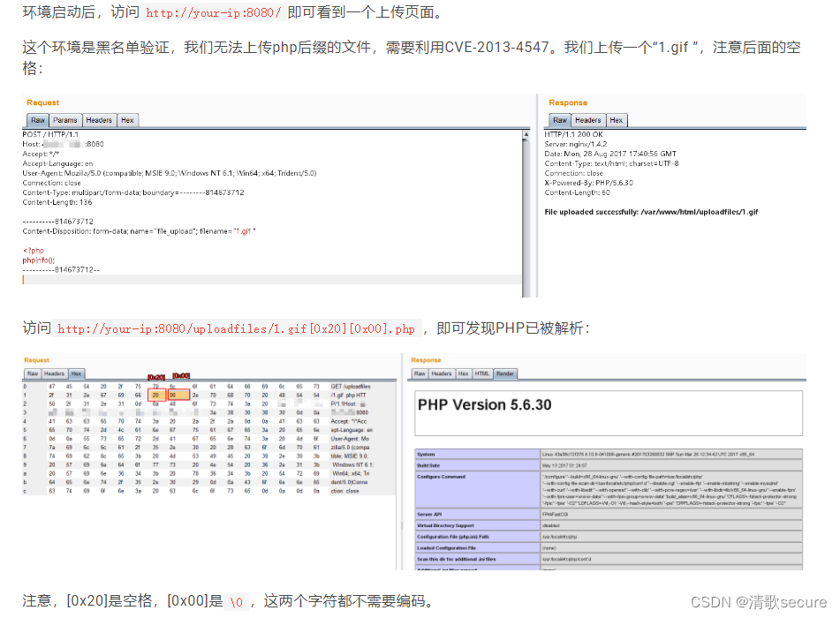Click the upper Request panel scrollbar up arrow
This screenshot has width=840, height=618.
click(526, 134)
